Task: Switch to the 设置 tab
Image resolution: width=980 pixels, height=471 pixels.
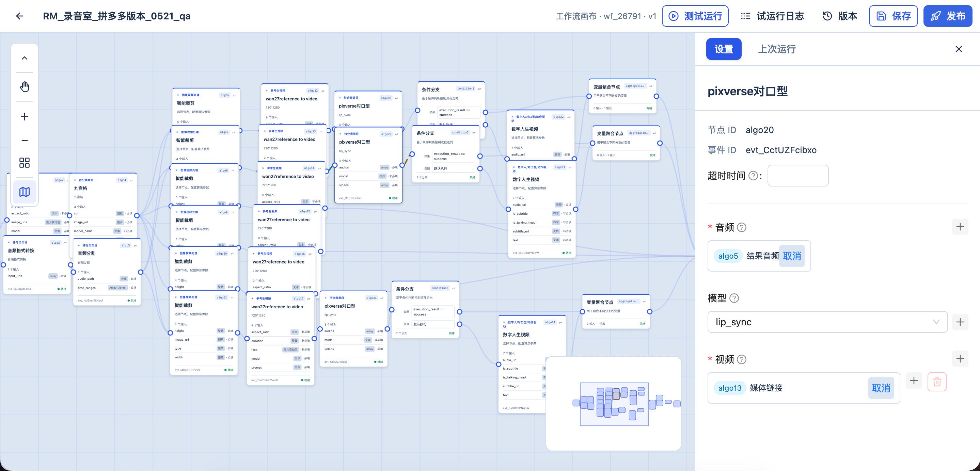Action: pyautogui.click(x=724, y=49)
